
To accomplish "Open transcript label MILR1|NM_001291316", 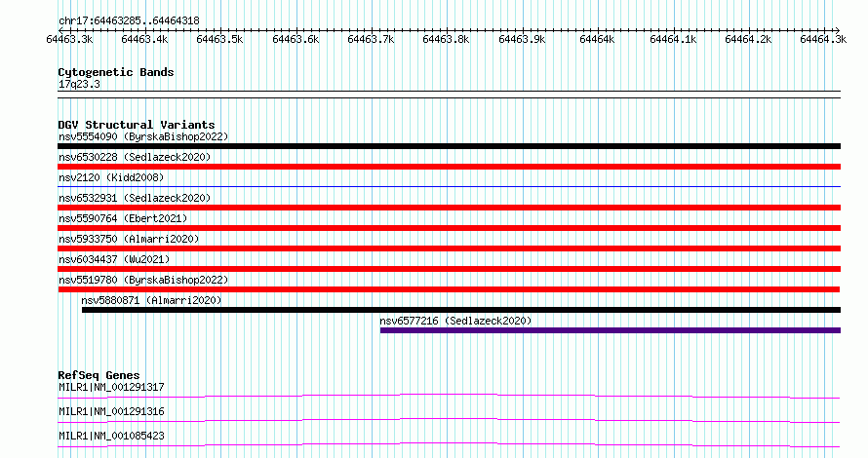I will coord(111,411).
